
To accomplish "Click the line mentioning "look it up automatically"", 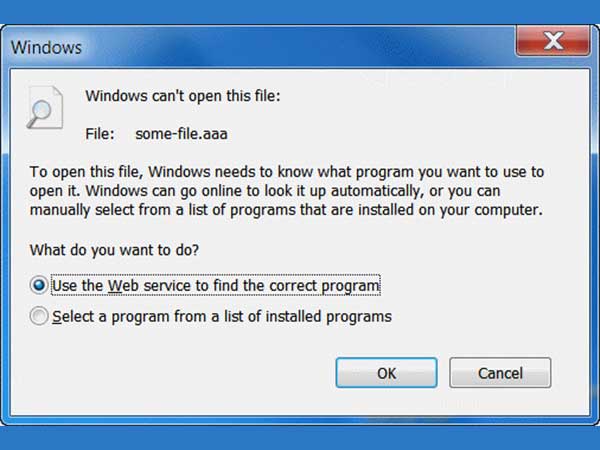I will tap(265, 191).
